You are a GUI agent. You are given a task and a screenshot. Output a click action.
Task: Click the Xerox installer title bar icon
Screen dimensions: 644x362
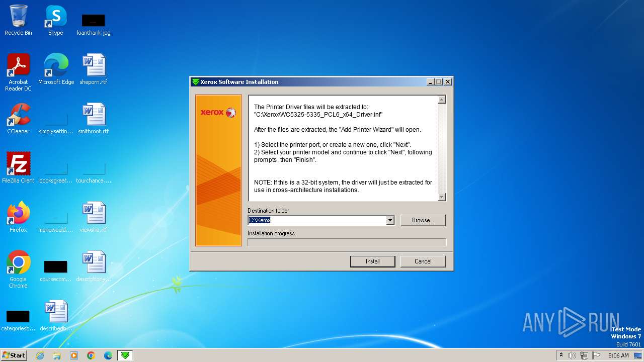click(195, 82)
